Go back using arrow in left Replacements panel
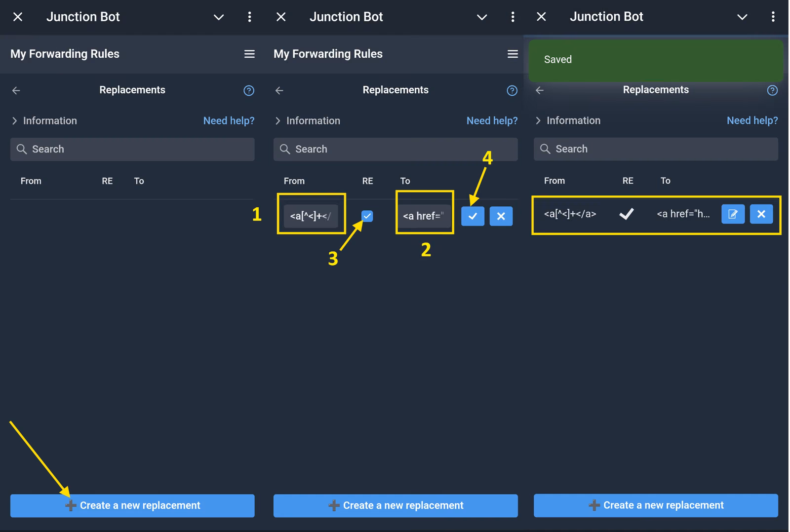 pos(16,90)
